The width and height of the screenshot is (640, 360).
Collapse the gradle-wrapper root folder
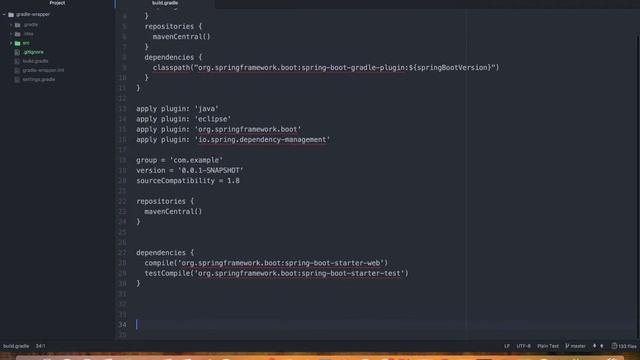[x=4, y=14]
